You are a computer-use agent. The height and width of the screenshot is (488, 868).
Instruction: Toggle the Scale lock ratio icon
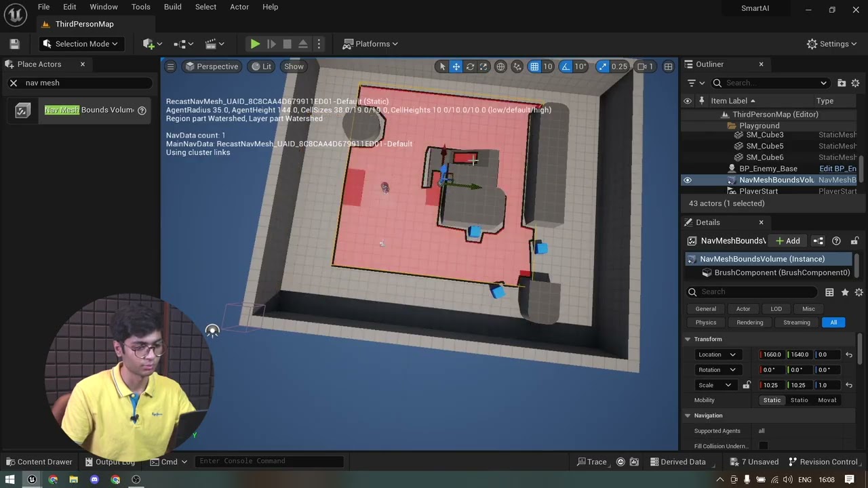point(747,385)
